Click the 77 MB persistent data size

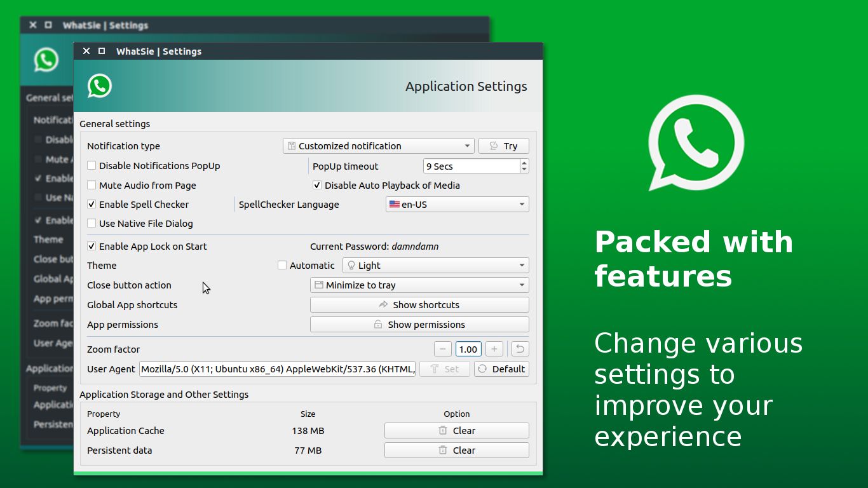click(308, 451)
